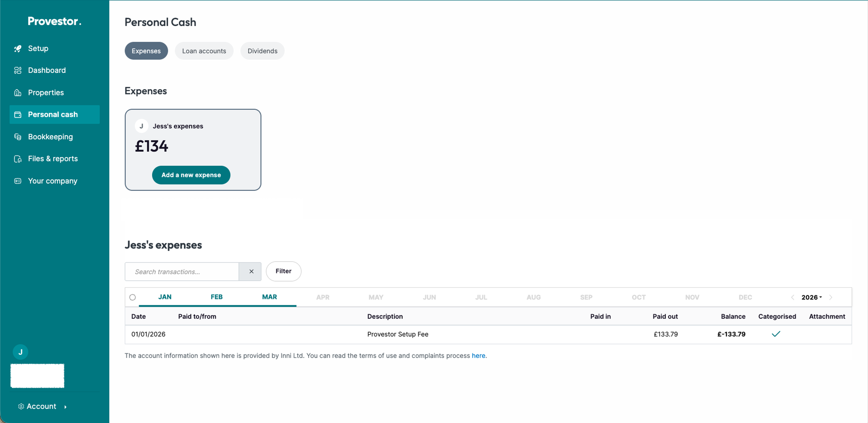Viewport: 868px width, 423px height.
Task: Click the Setup rocket icon
Action: click(18, 49)
